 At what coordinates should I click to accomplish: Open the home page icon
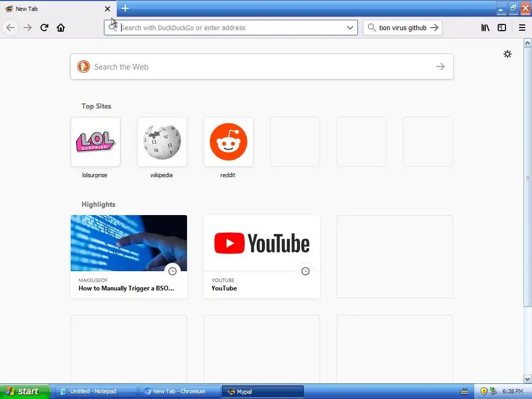(61, 28)
